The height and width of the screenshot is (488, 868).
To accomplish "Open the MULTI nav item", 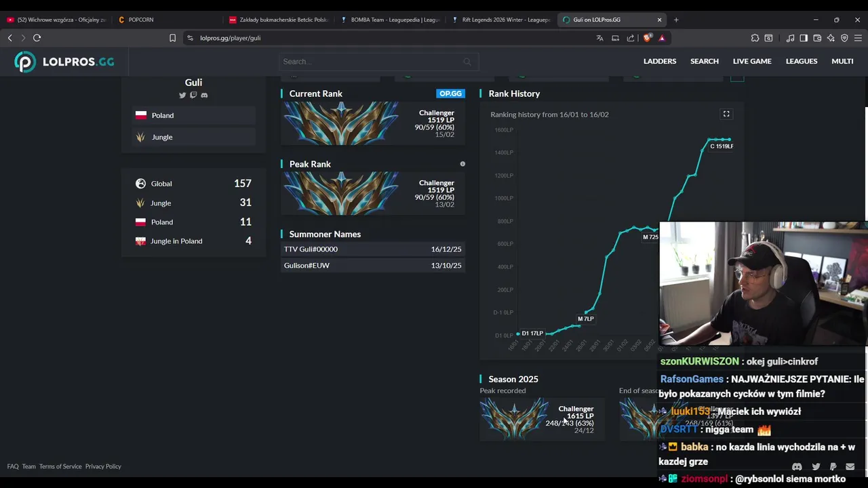I will coord(842,61).
